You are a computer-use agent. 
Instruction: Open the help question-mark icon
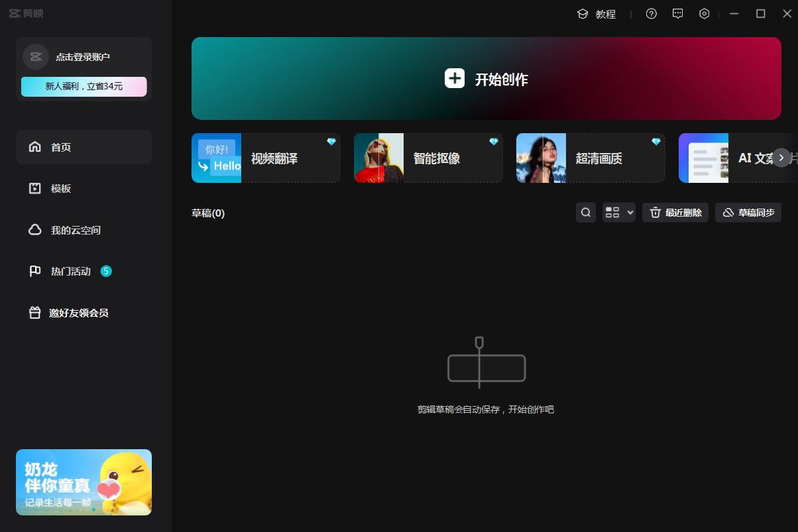[651, 13]
